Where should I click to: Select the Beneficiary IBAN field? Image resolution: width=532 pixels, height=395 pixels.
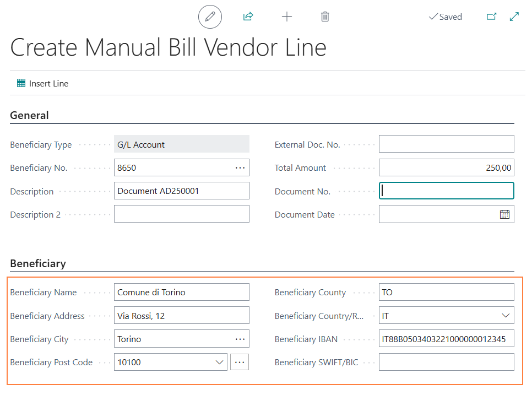click(x=446, y=339)
